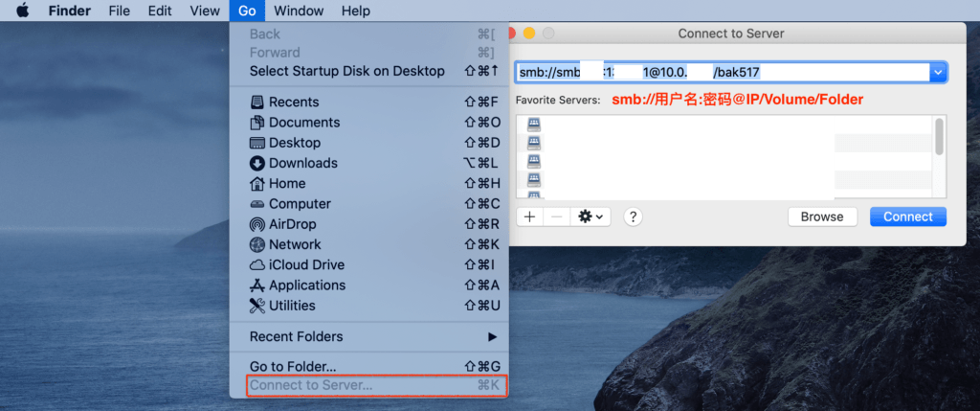
Task: Click the Browse button
Action: [822, 217]
